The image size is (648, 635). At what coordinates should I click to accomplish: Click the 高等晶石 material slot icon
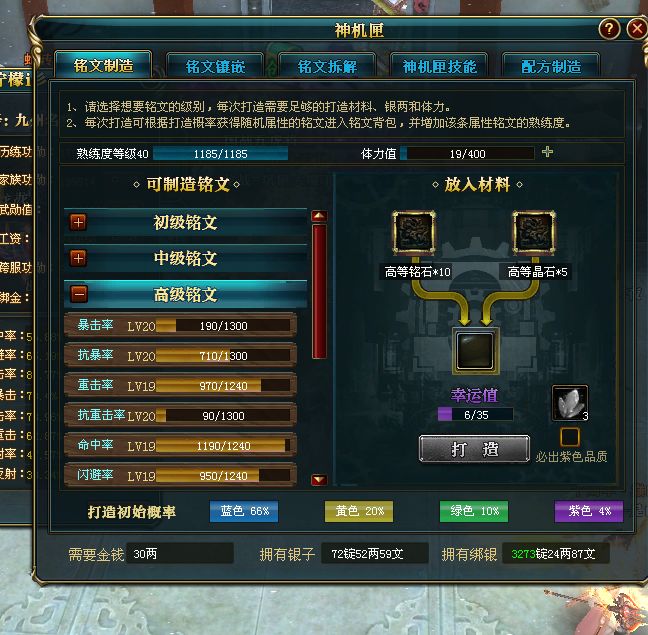[x=534, y=232]
